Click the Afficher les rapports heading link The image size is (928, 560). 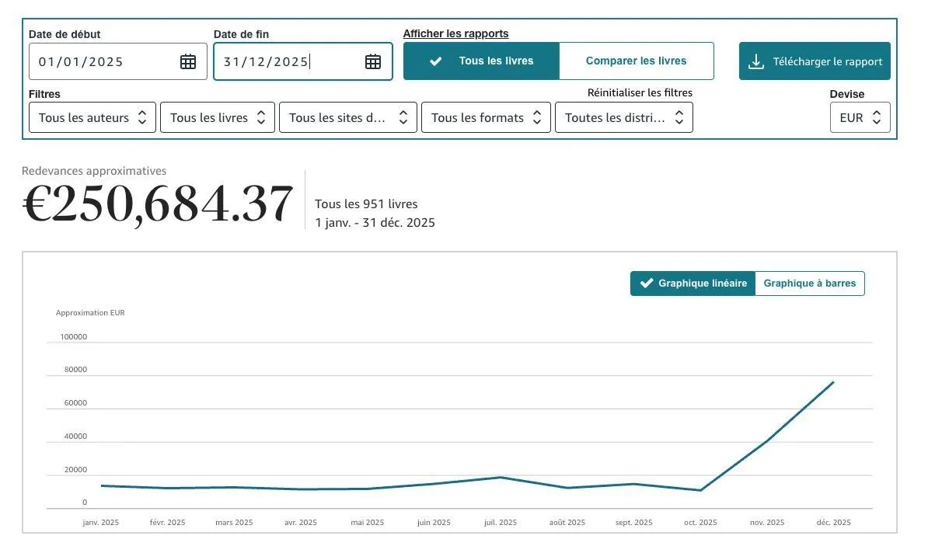pos(455,33)
